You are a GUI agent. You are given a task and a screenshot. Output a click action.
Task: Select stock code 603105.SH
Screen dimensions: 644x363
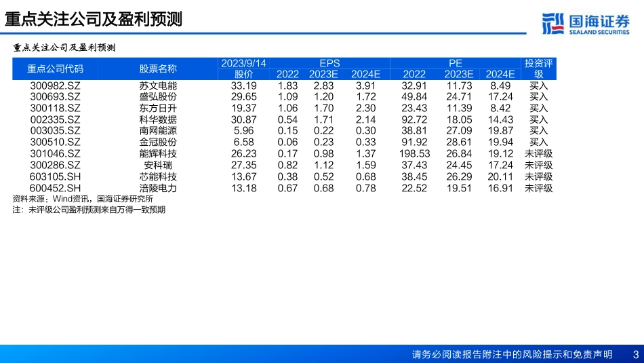tap(55, 177)
